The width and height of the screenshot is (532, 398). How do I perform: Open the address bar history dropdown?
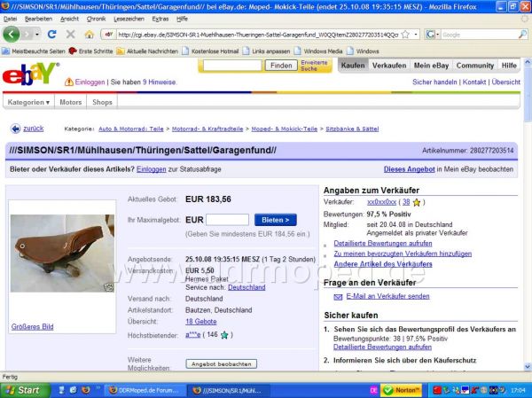pos(416,35)
